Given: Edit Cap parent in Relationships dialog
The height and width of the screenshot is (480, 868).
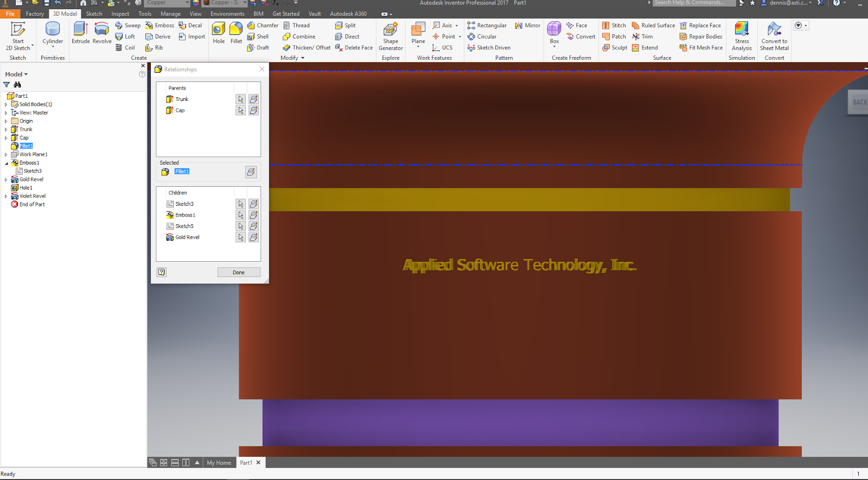Looking at the screenshot, I should tap(253, 110).
